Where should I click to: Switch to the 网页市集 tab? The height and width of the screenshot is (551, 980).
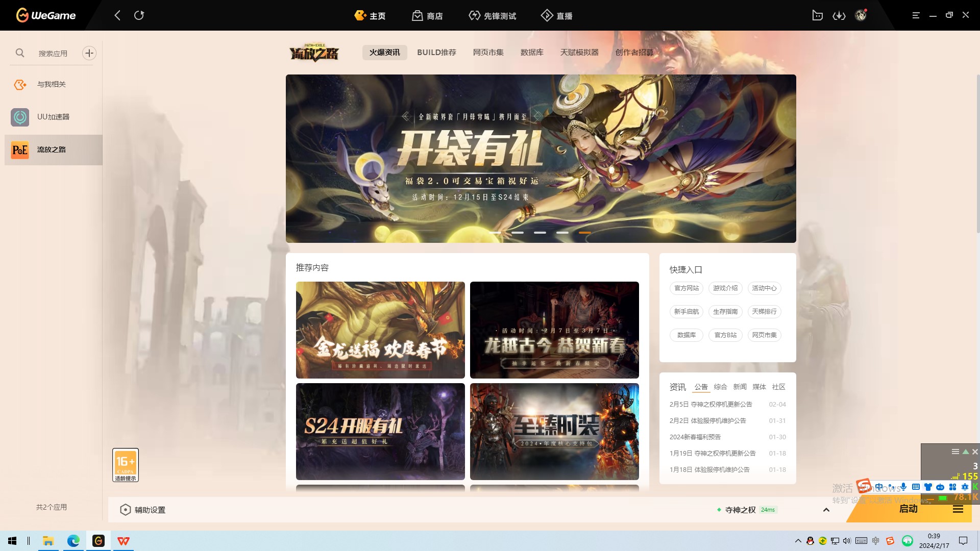(x=488, y=52)
